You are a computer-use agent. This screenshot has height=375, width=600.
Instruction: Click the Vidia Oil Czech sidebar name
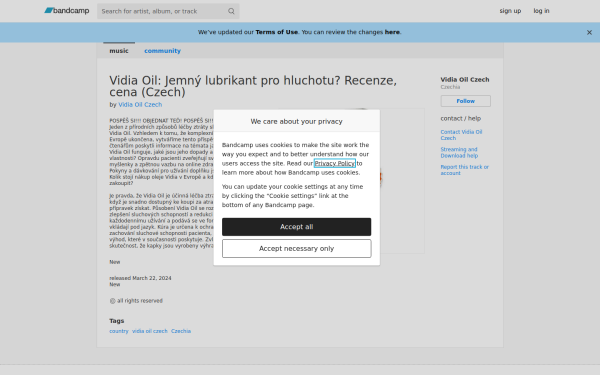pos(465,80)
